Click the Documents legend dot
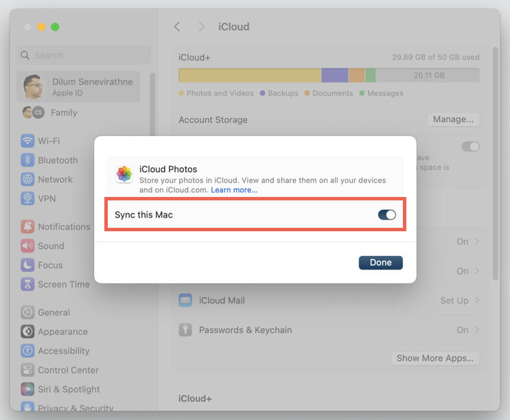This screenshot has height=420, width=510. [307, 93]
